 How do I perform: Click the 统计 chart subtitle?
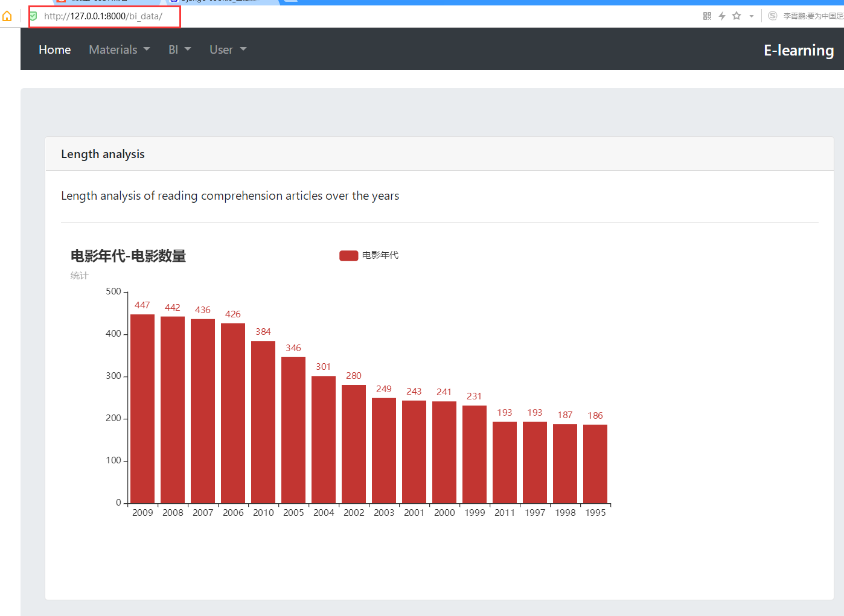coord(79,276)
